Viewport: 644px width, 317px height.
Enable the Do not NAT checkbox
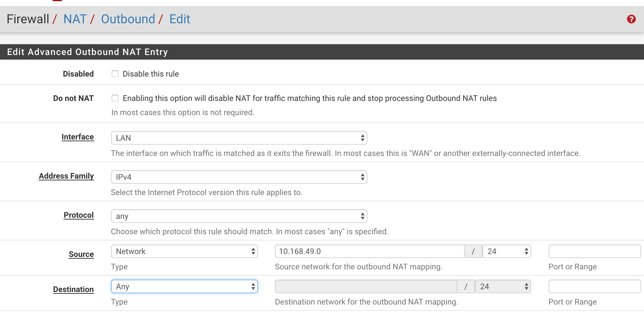[x=115, y=98]
